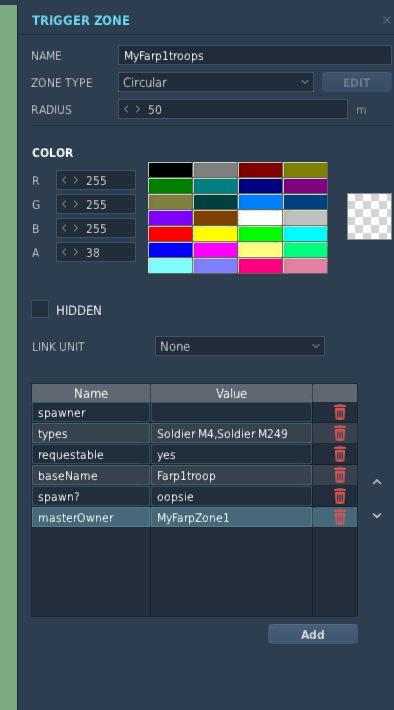The width and height of the screenshot is (394, 710).
Task: Pick the magenta color swatch
Action: click(215, 249)
